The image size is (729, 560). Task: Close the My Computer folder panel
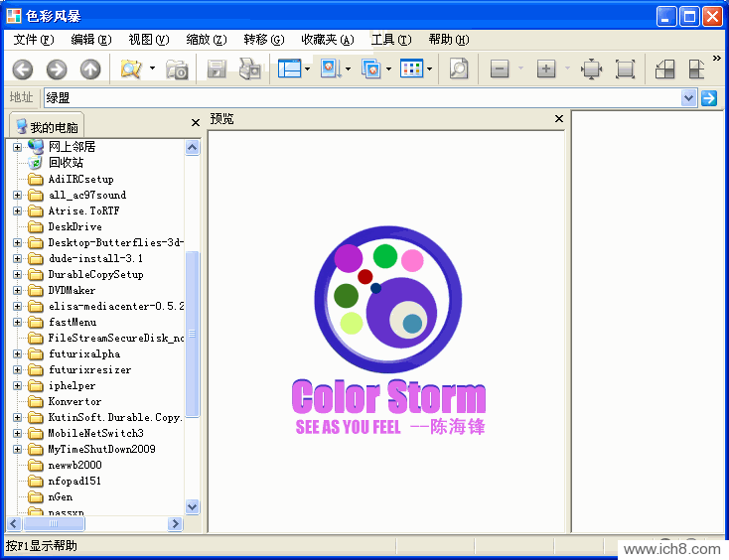196,123
